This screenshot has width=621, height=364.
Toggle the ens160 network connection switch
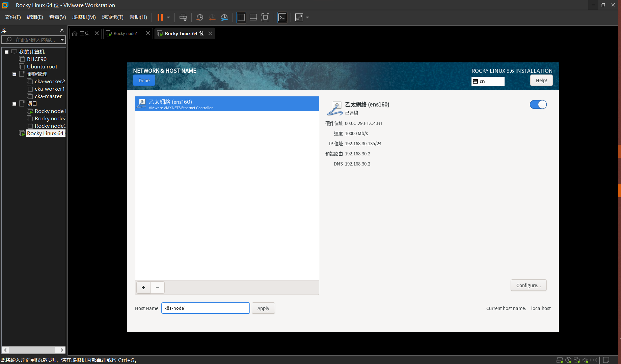538,104
